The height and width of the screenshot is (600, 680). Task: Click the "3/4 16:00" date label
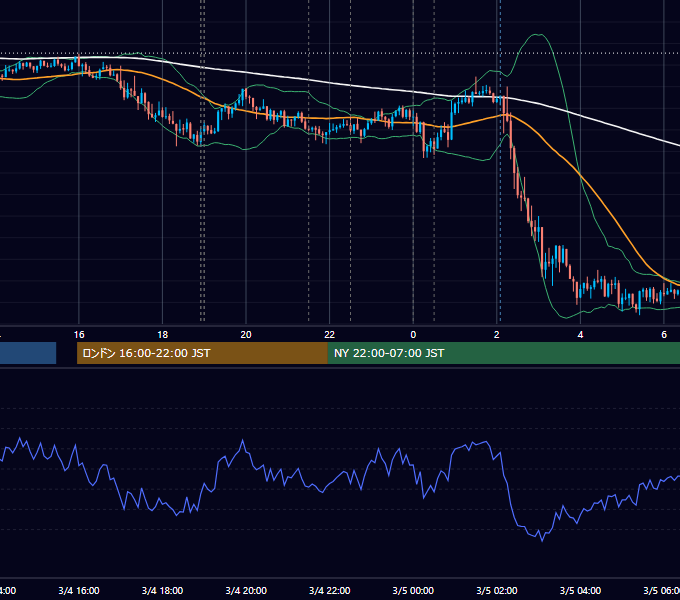79,590
